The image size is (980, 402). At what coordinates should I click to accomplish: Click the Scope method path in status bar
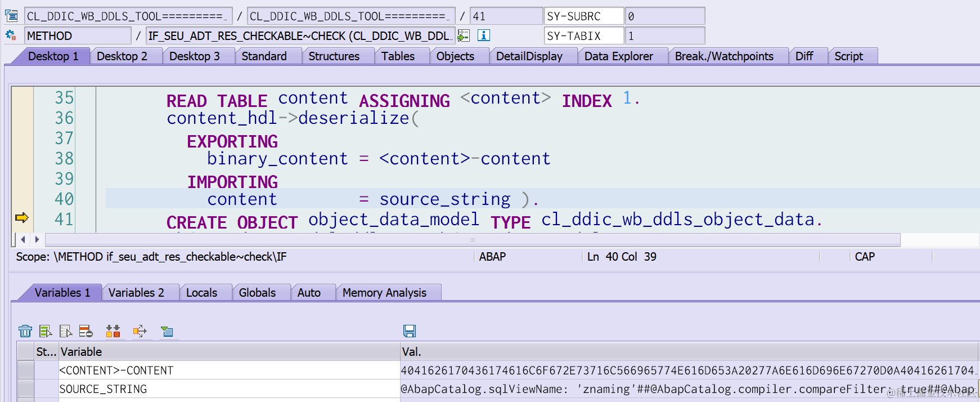pyautogui.click(x=151, y=257)
